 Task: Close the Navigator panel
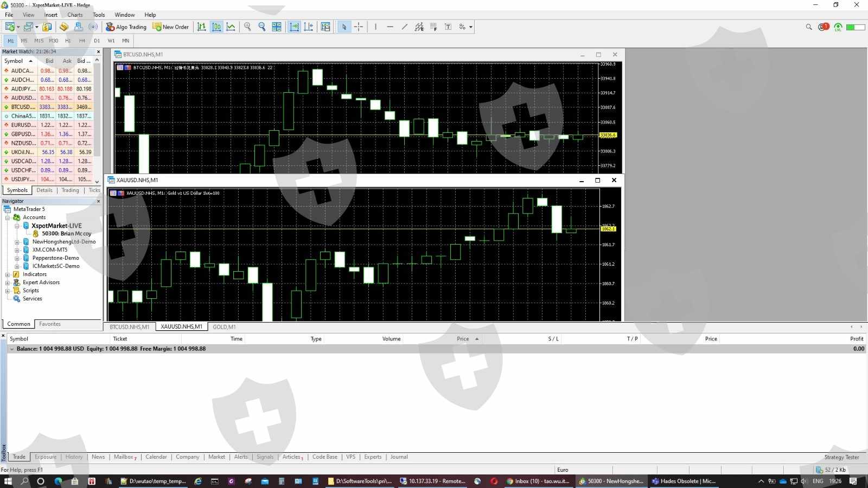98,201
